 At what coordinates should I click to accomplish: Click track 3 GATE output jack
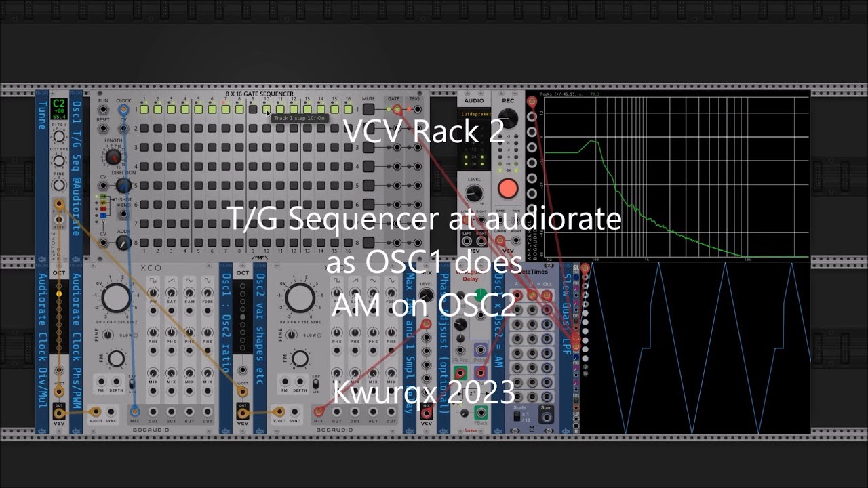point(397,147)
